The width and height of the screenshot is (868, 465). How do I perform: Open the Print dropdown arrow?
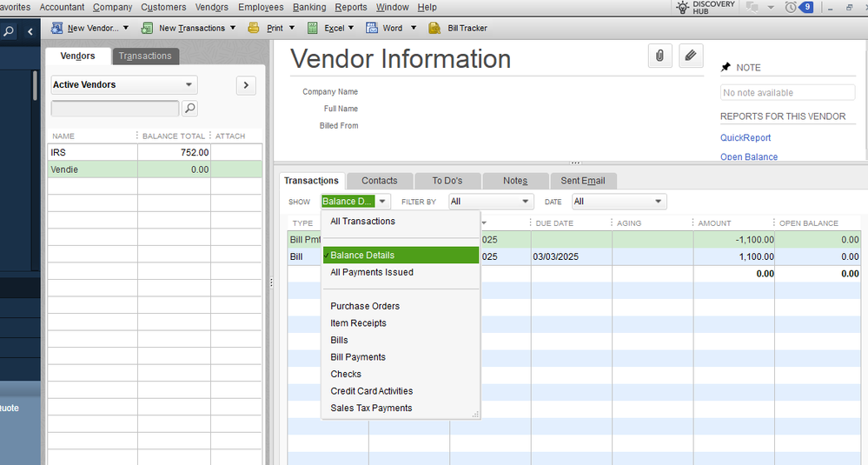[292, 28]
